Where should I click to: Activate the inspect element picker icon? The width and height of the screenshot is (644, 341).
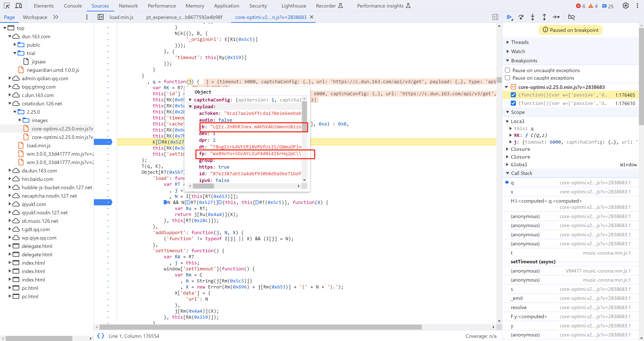(x=7, y=6)
